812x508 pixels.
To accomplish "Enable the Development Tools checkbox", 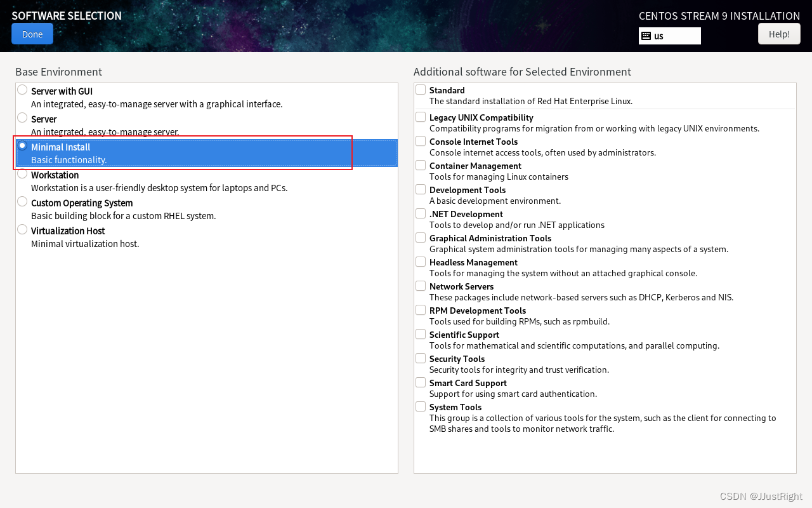I will tap(421, 189).
